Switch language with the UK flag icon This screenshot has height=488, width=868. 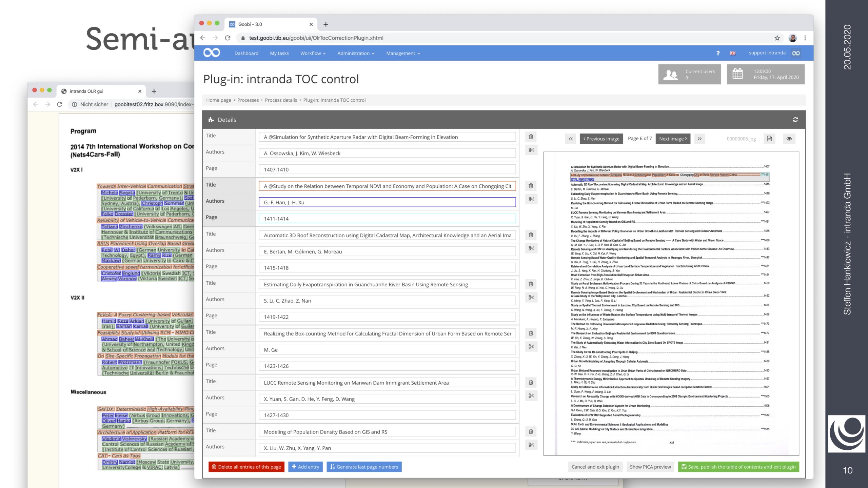tap(733, 53)
